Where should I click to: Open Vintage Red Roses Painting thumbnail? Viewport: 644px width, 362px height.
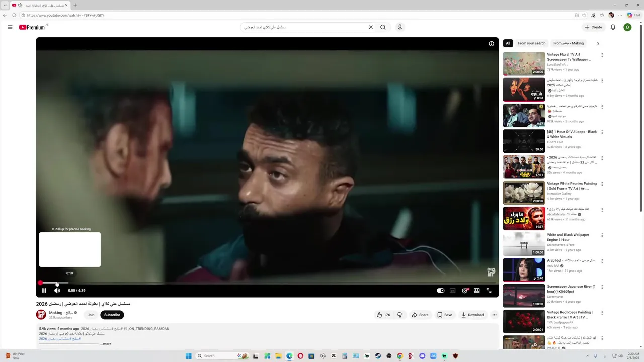(x=524, y=321)
